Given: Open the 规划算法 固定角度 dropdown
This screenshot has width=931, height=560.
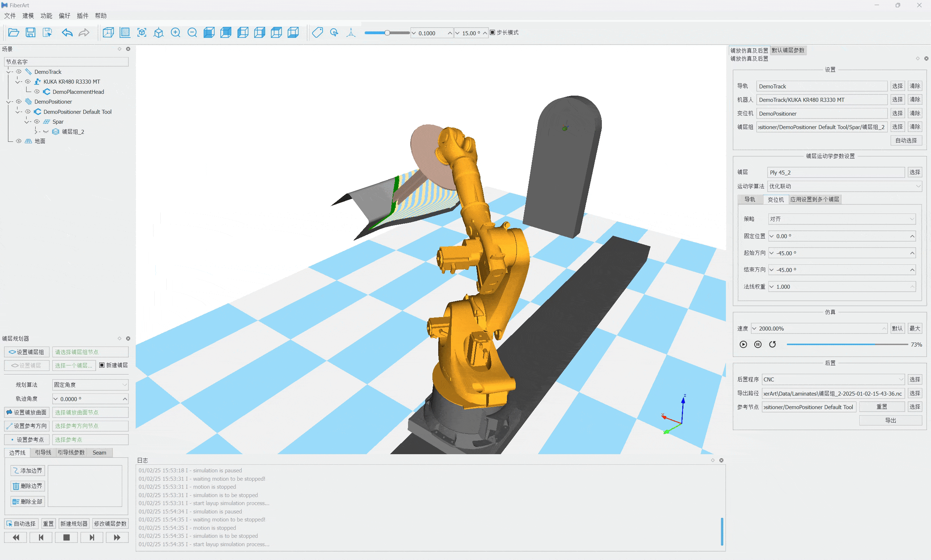Looking at the screenshot, I should tap(90, 384).
